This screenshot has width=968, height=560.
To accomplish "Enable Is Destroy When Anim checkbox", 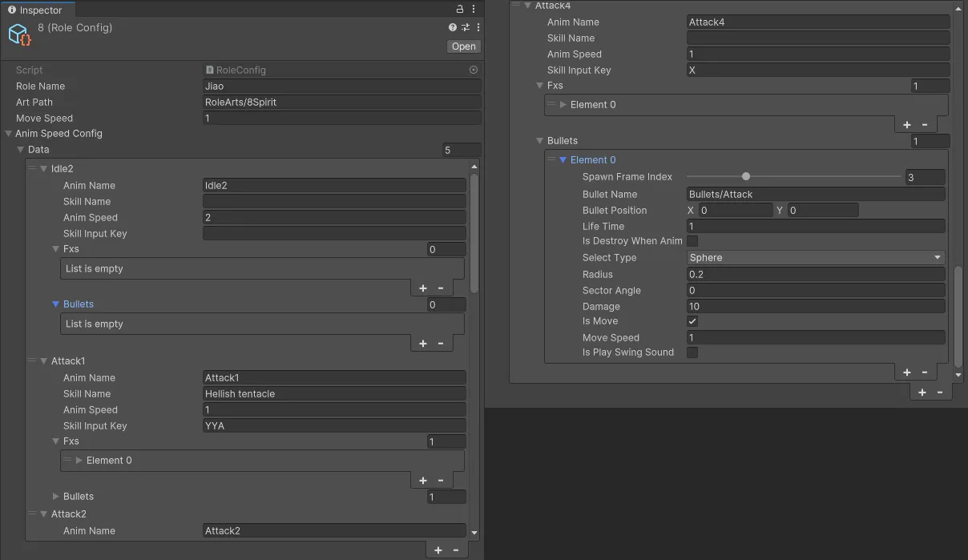I will click(692, 240).
